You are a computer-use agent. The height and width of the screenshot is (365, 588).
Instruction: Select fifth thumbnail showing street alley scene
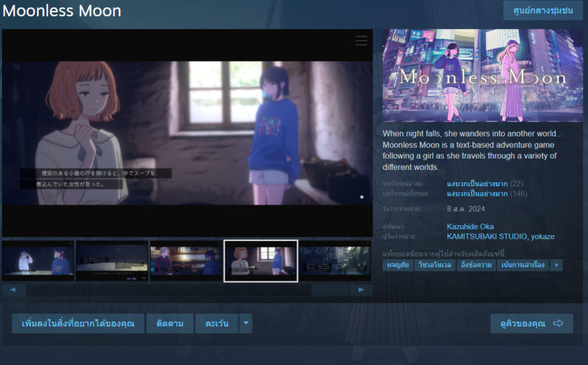[335, 261]
